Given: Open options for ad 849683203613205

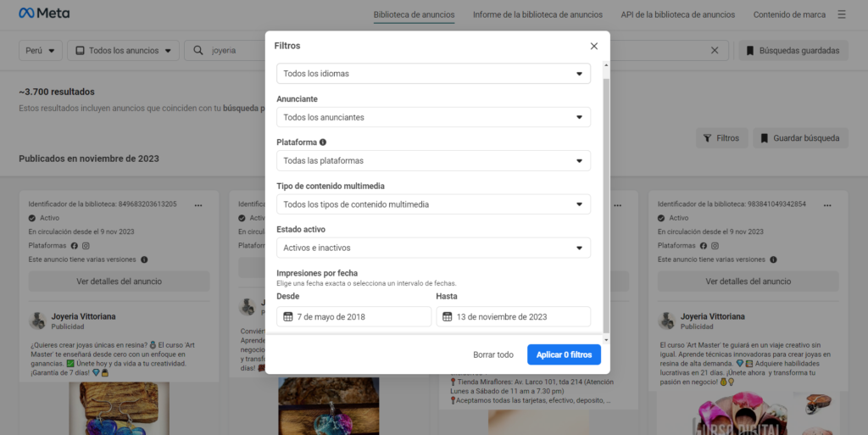Looking at the screenshot, I should pyautogui.click(x=198, y=204).
